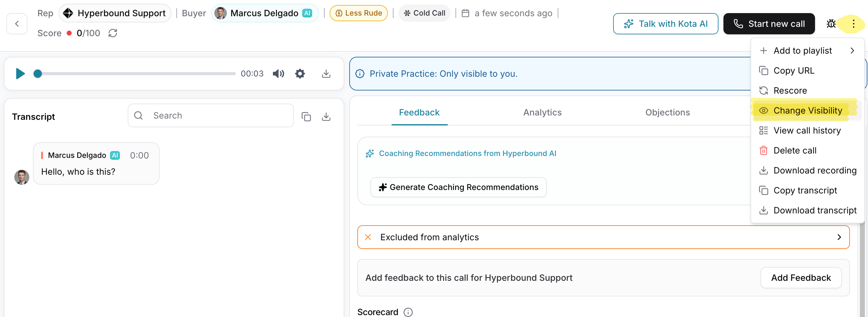Viewport: 868px width, 317px height.
Task: Expand the Add to playlist submenu
Action: coord(807,51)
